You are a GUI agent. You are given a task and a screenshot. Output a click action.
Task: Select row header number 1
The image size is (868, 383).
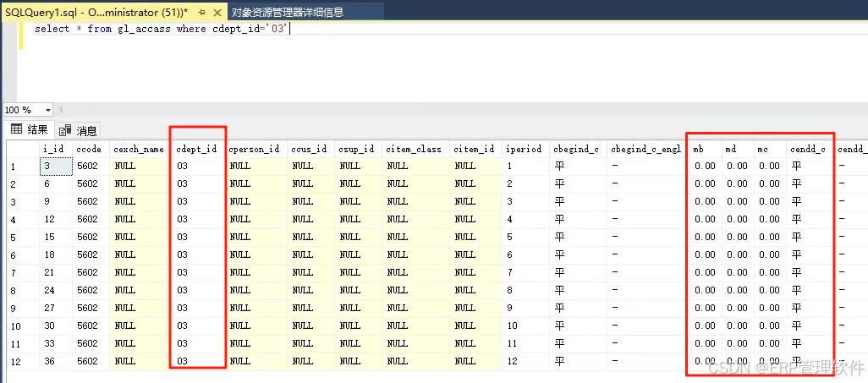pos(23,166)
